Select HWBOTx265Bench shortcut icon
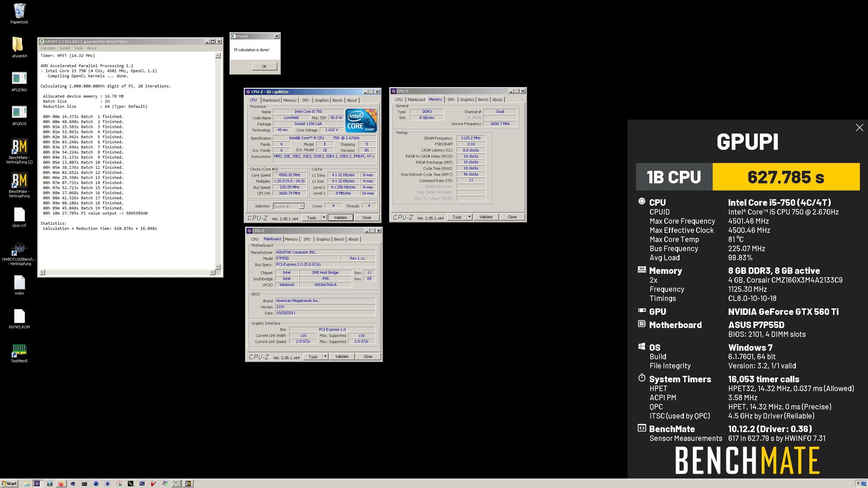This screenshot has width=868, height=488. tap(19, 253)
